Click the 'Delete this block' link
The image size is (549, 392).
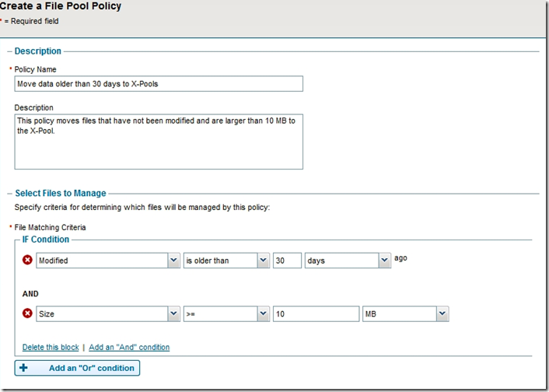(x=51, y=347)
